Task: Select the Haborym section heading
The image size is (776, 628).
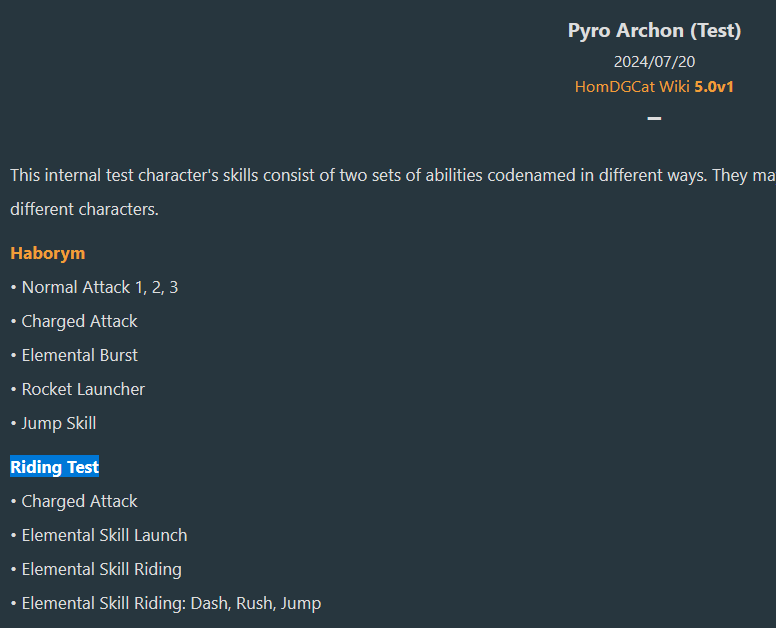Action: (48, 253)
